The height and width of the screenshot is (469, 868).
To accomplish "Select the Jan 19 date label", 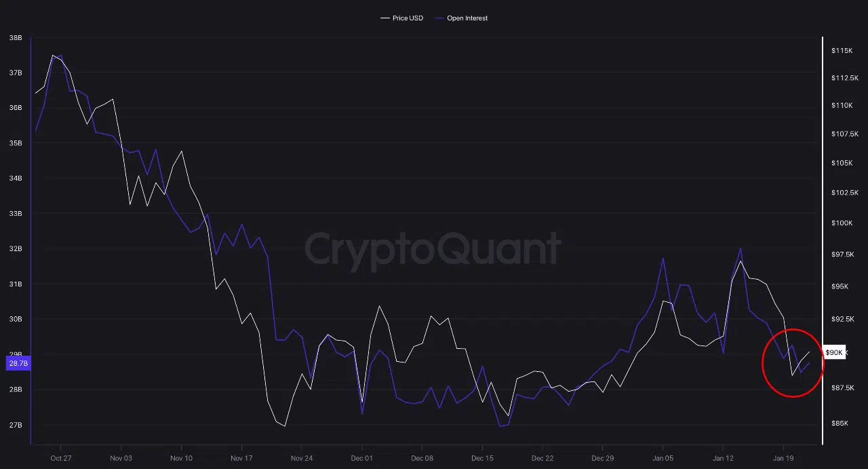I will click(783, 458).
